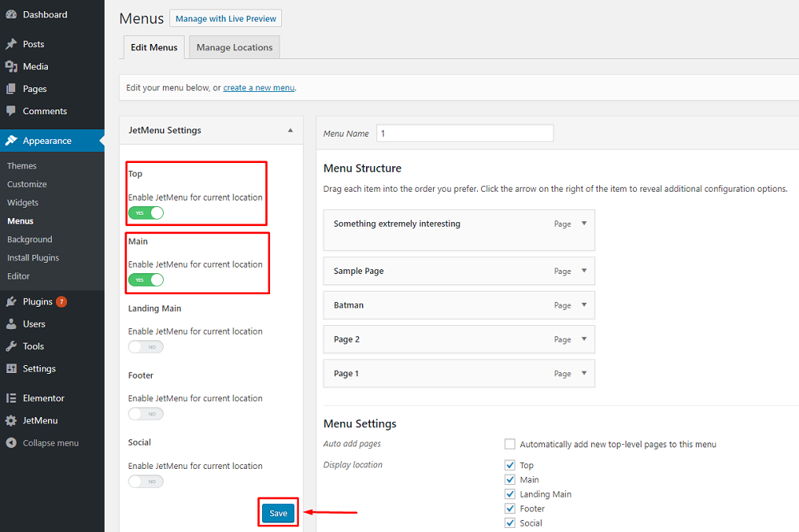Collapse the JetMenu Settings panel arrow
The image size is (799, 532).
(x=290, y=130)
